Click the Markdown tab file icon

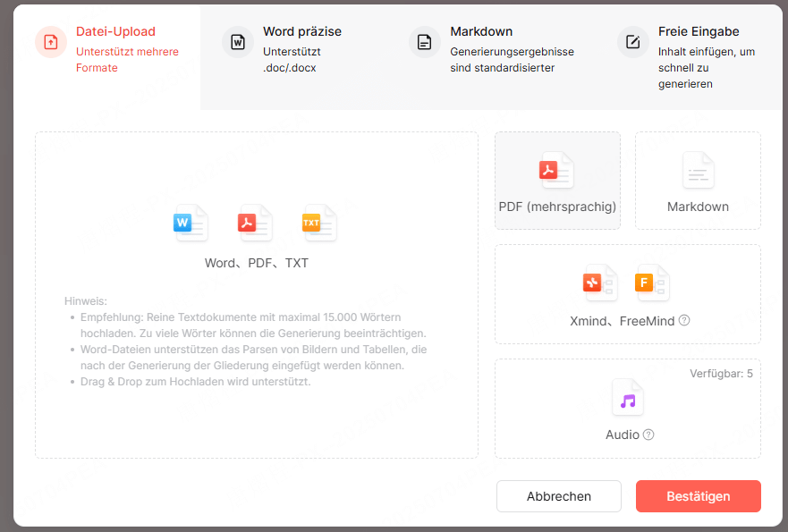(x=425, y=42)
